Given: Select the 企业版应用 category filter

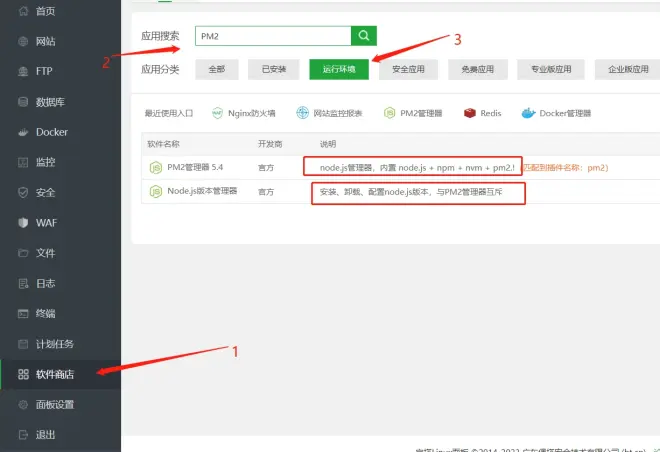Looking at the screenshot, I should point(628,69).
